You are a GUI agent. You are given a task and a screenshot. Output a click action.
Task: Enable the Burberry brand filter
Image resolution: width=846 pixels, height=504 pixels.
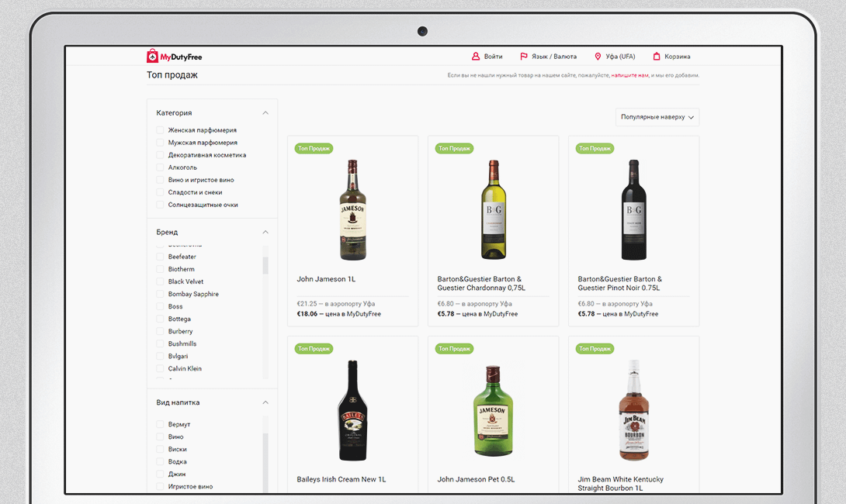click(x=160, y=331)
